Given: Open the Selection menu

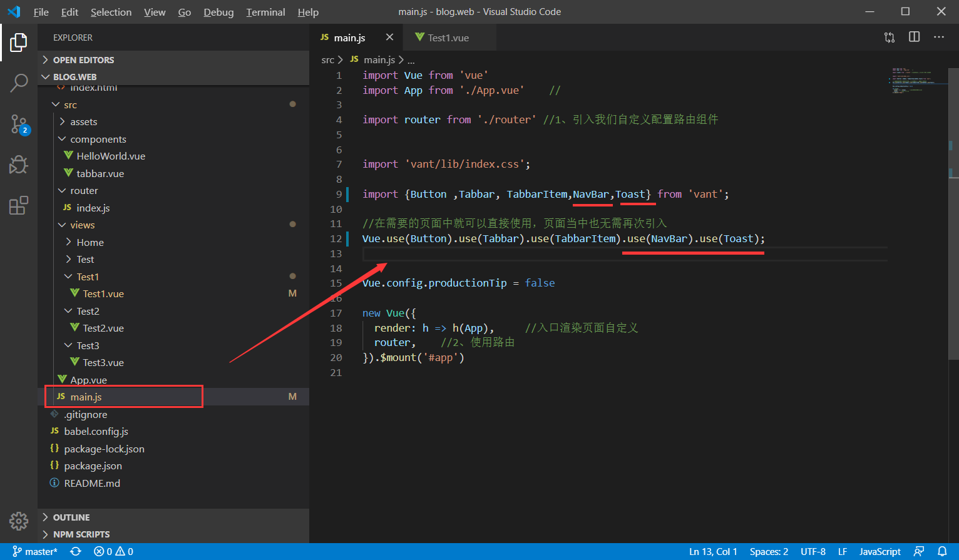Looking at the screenshot, I should tap(111, 12).
